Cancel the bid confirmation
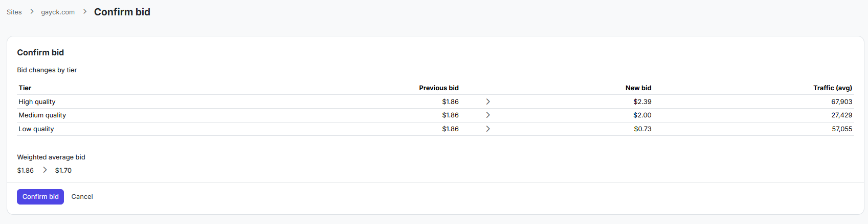This screenshot has height=224, width=868. click(82, 197)
